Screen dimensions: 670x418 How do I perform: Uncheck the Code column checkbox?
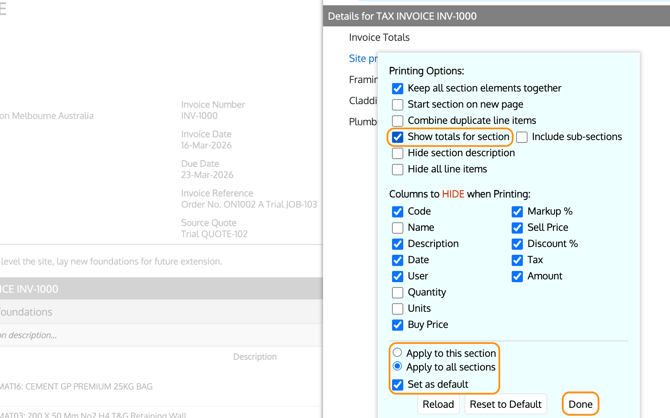click(x=398, y=212)
